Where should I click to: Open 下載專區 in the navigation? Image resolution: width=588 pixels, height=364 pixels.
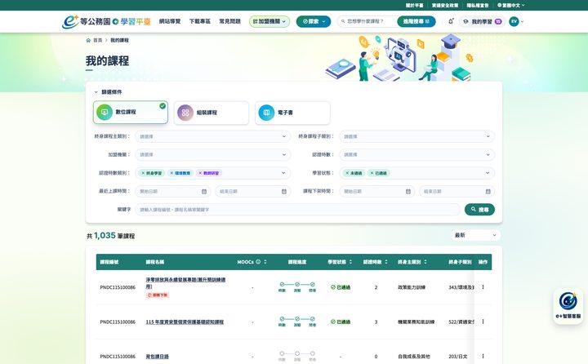(x=200, y=21)
